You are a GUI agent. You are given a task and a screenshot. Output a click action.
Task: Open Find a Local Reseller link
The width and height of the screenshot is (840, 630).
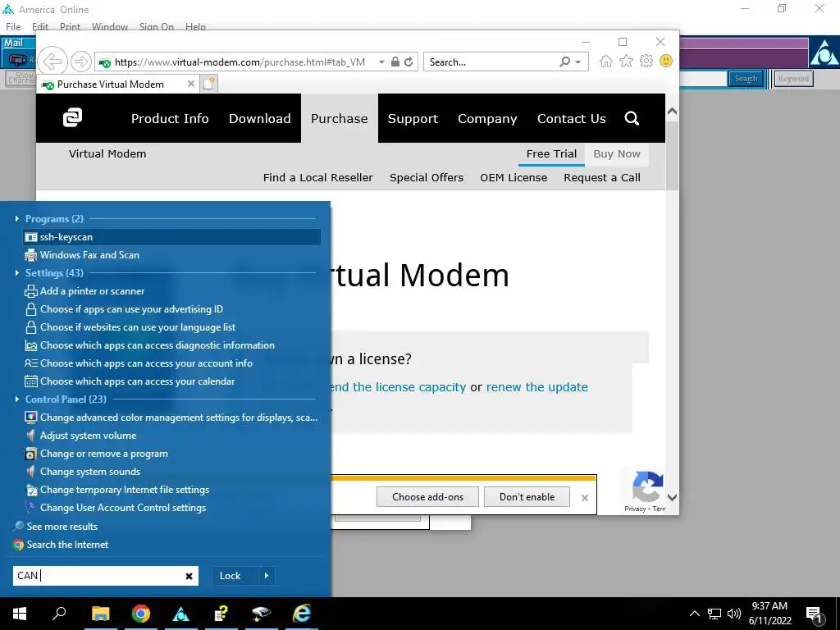click(x=317, y=178)
